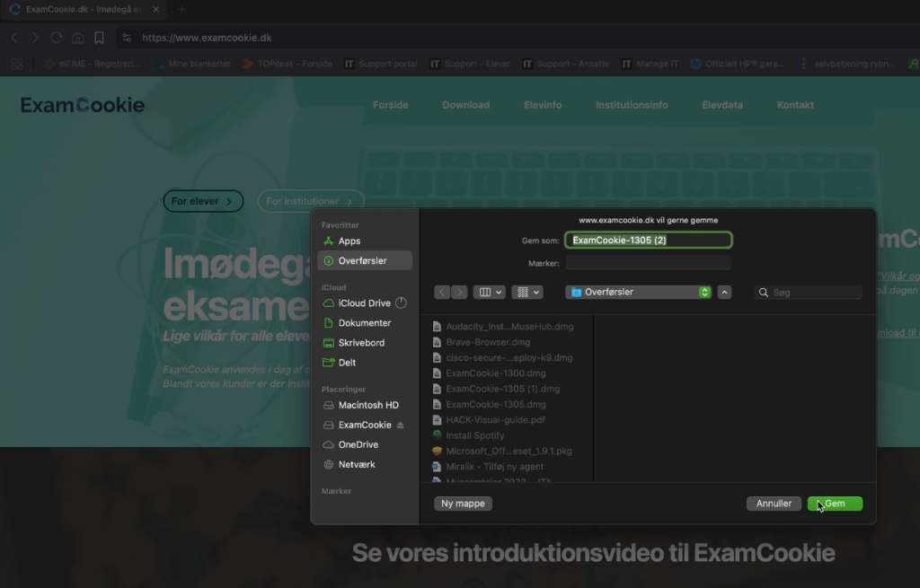
Task: Cancel the dialog with Annuller
Action: (774, 504)
